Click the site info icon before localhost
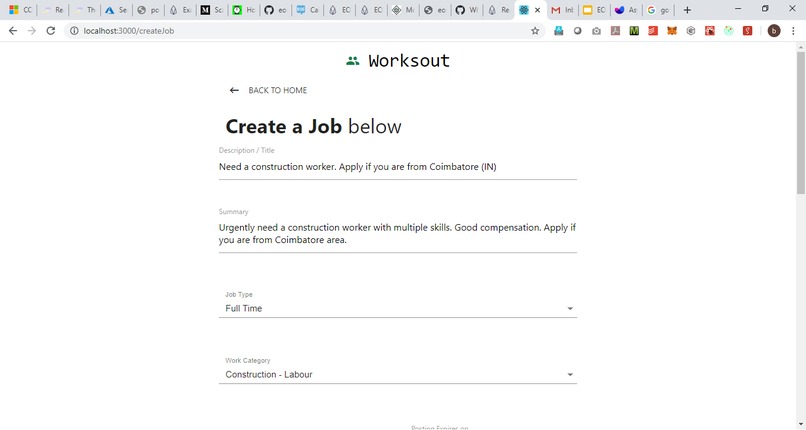This screenshot has height=430, width=806. click(x=74, y=31)
